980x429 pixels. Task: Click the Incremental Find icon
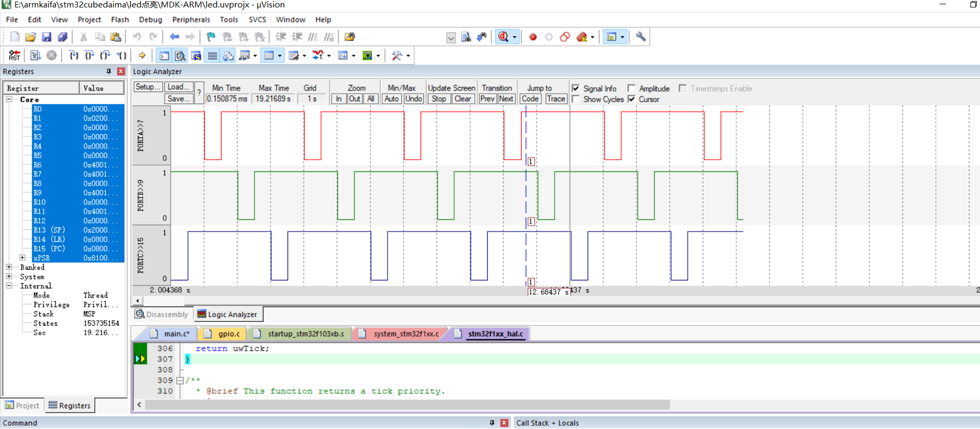click(x=482, y=37)
